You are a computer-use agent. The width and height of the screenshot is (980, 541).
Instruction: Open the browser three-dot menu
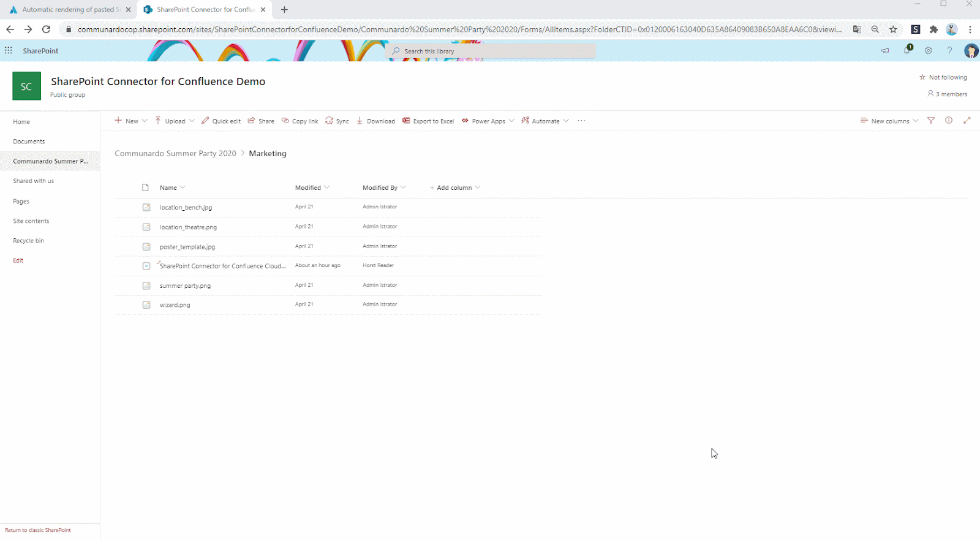click(970, 29)
